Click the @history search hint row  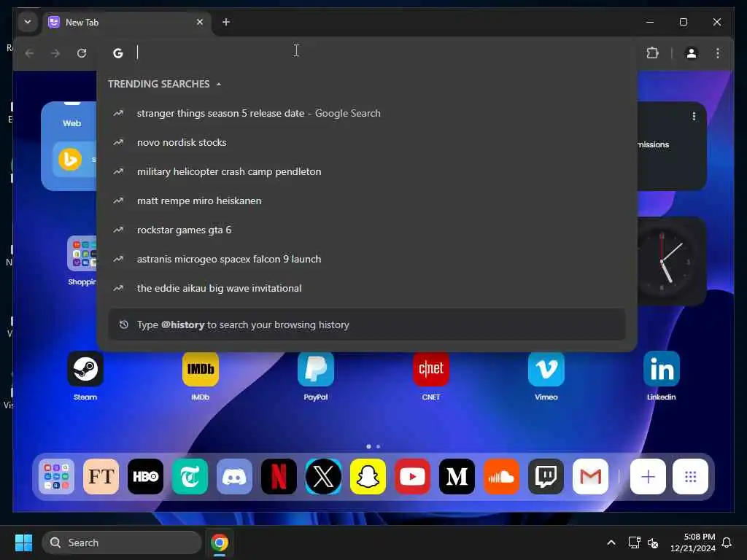pos(367,324)
